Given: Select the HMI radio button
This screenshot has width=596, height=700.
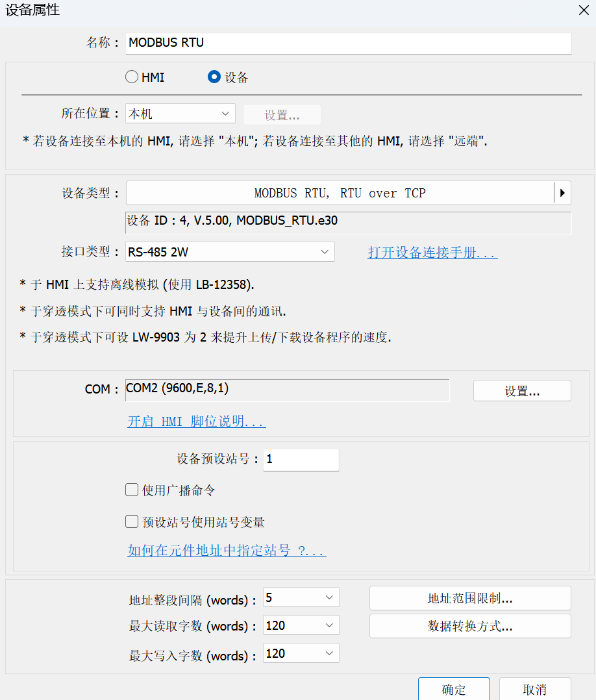Looking at the screenshot, I should pyautogui.click(x=132, y=77).
